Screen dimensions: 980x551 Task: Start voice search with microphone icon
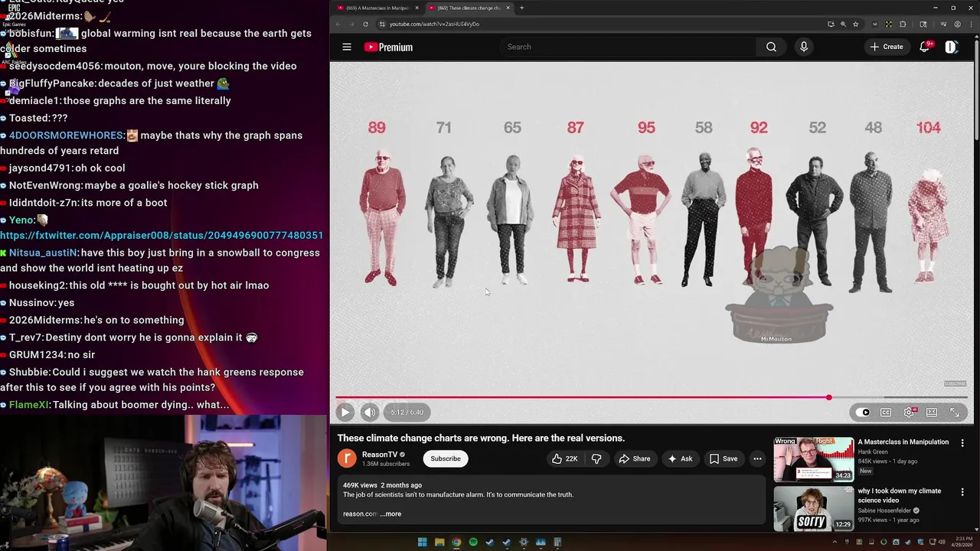[803, 47]
